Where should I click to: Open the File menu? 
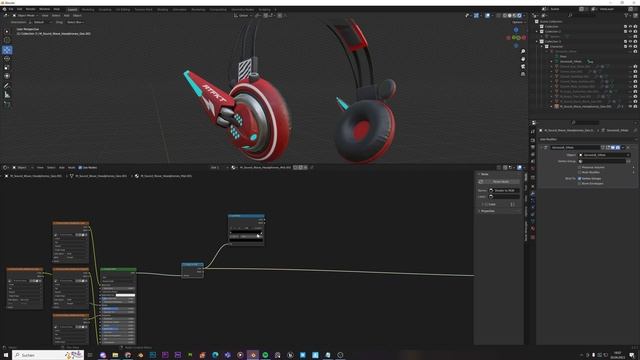click(x=11, y=9)
